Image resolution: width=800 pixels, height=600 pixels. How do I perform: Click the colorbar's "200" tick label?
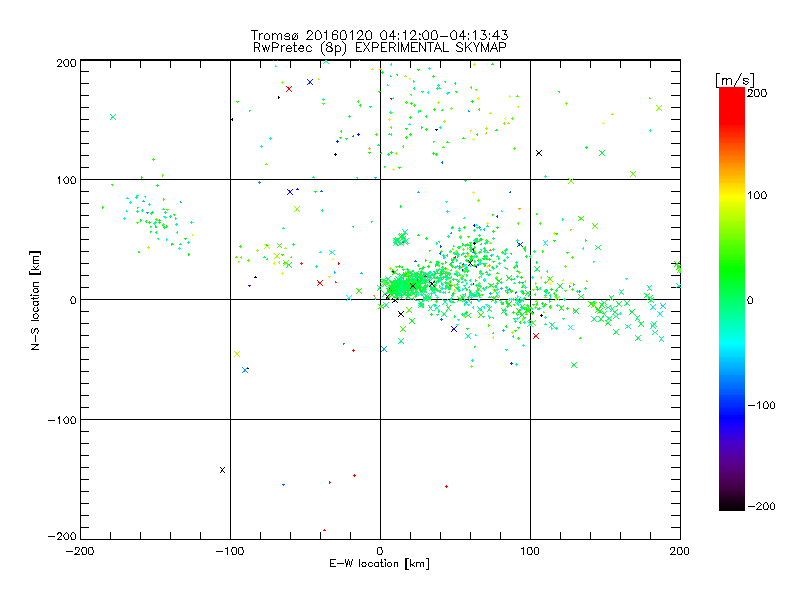757,93
